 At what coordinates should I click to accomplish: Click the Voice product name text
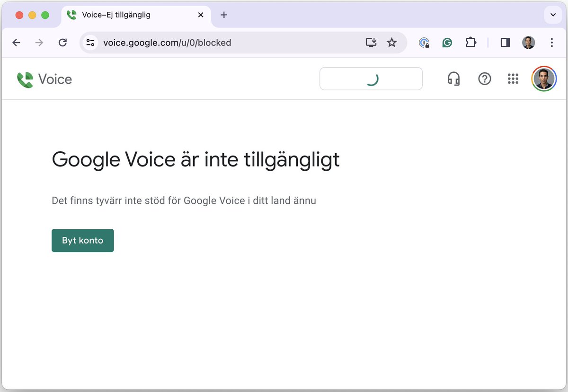click(x=55, y=79)
